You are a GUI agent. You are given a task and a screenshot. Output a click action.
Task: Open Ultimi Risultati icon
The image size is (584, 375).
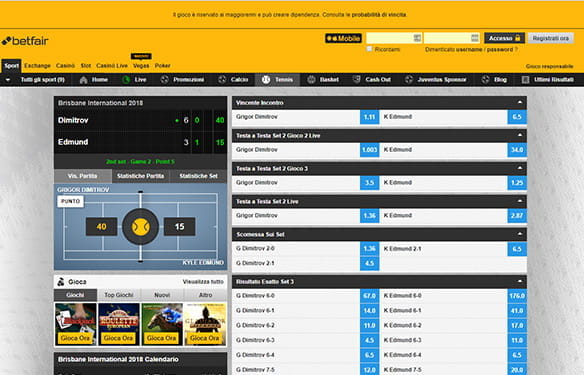525,80
